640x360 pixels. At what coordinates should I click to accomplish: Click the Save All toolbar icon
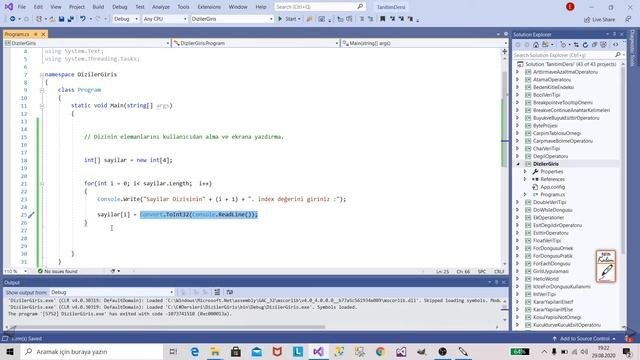pyautogui.click(x=70, y=19)
